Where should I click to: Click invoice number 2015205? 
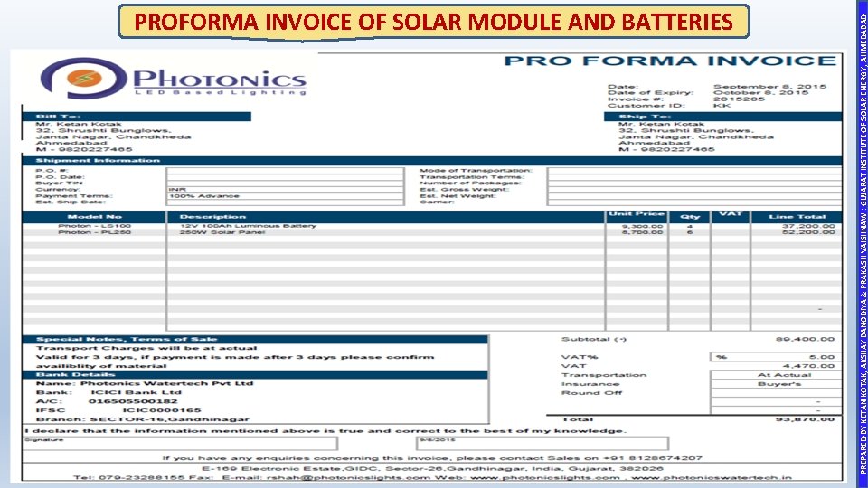(739, 99)
